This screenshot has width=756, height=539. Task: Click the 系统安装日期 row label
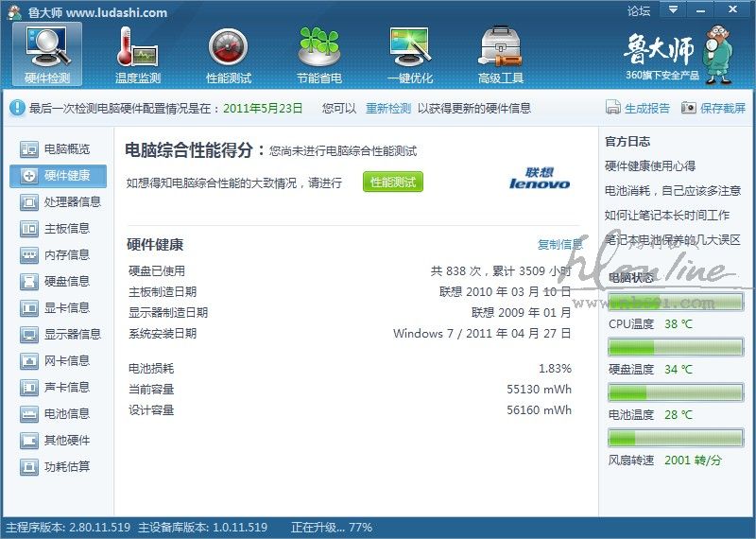(163, 334)
